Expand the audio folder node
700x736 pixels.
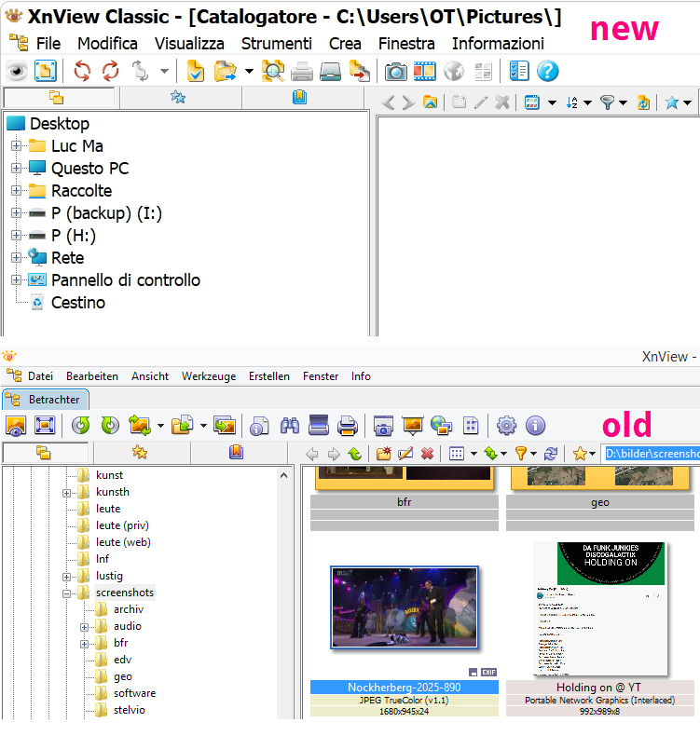[84, 628]
